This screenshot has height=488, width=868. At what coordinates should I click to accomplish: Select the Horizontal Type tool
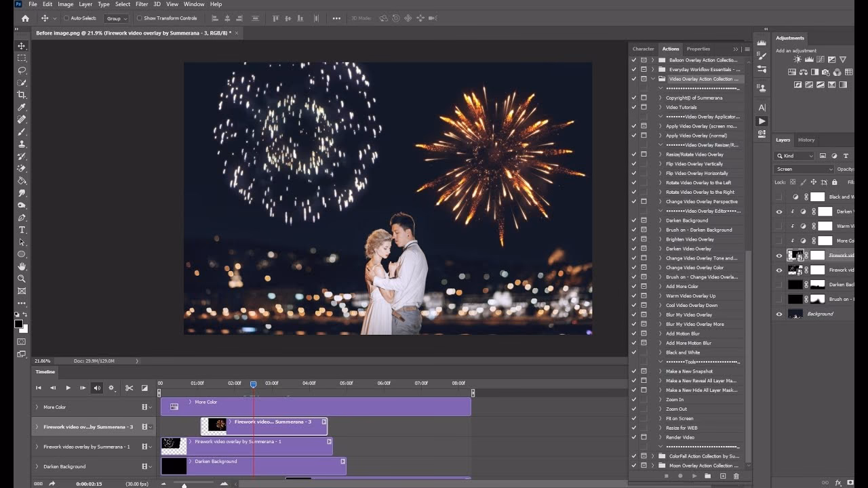[22, 230]
